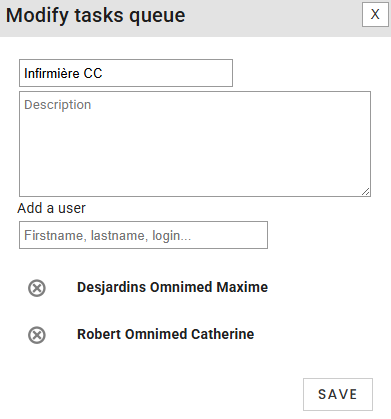Click the Modify tasks queue title

(x=96, y=15)
